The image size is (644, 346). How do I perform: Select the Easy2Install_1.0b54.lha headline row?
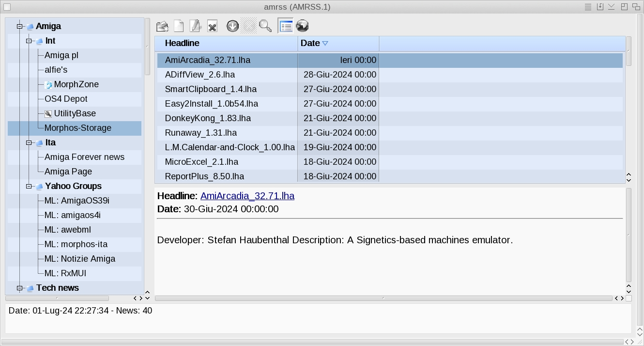390,104
